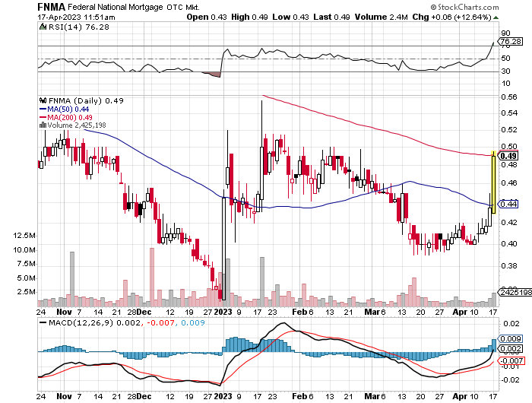Viewport: 532px width, 403px height.
Task: Click the blue 0.009 tag on MACD axis
Action: pyautogui.click(x=511, y=339)
